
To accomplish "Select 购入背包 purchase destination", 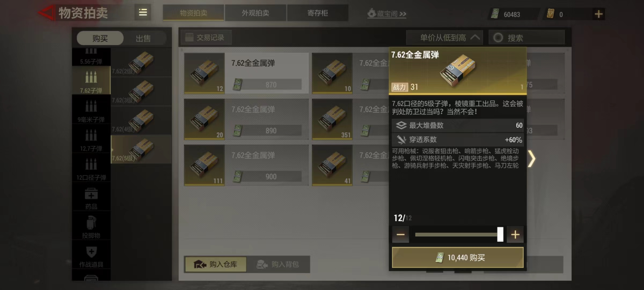I will coord(278,264).
